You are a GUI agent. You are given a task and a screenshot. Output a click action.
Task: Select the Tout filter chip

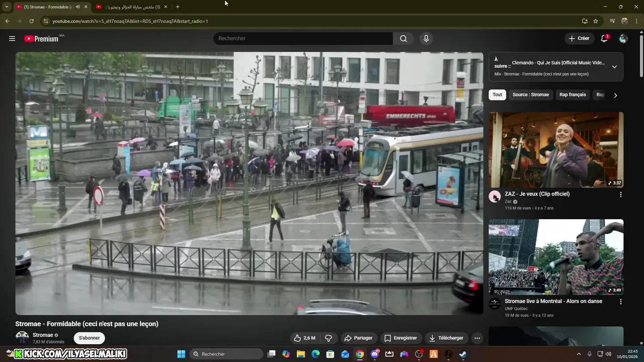497,95
